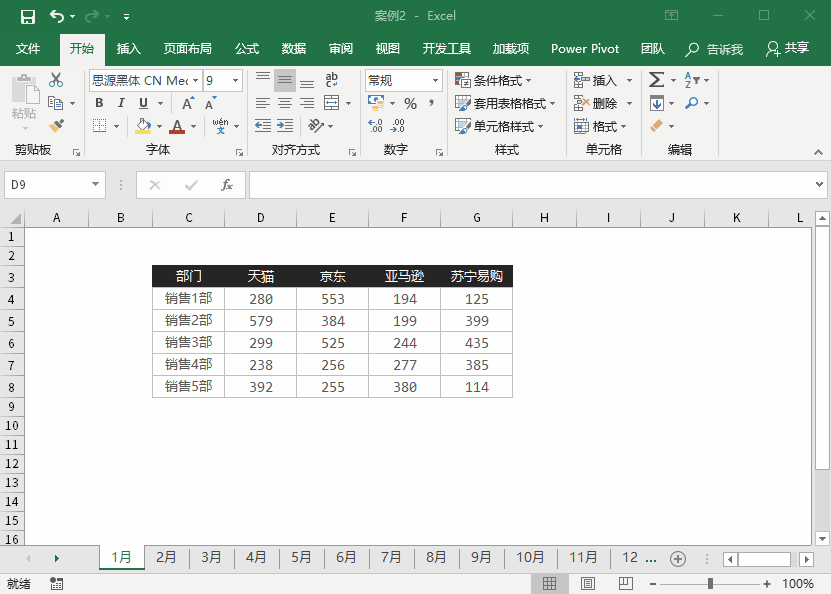Open the font size dropdown
Image resolution: width=831 pixels, height=594 pixels.
[x=235, y=81]
